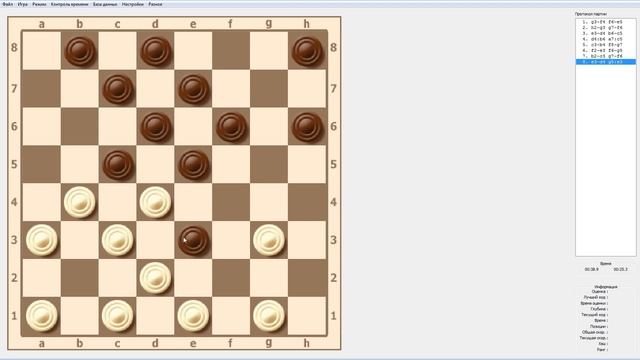Select the dark checker on d6
Viewport: 640px width, 360px height.
tap(156, 127)
